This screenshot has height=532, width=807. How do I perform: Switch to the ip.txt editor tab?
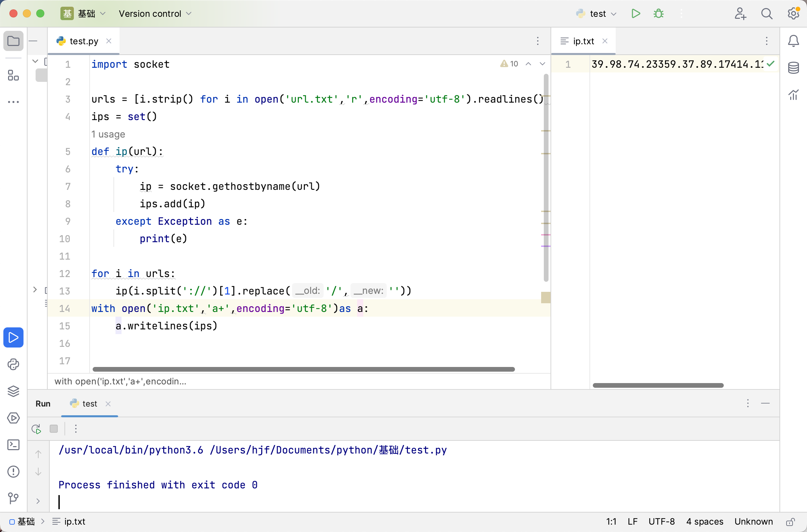(583, 41)
